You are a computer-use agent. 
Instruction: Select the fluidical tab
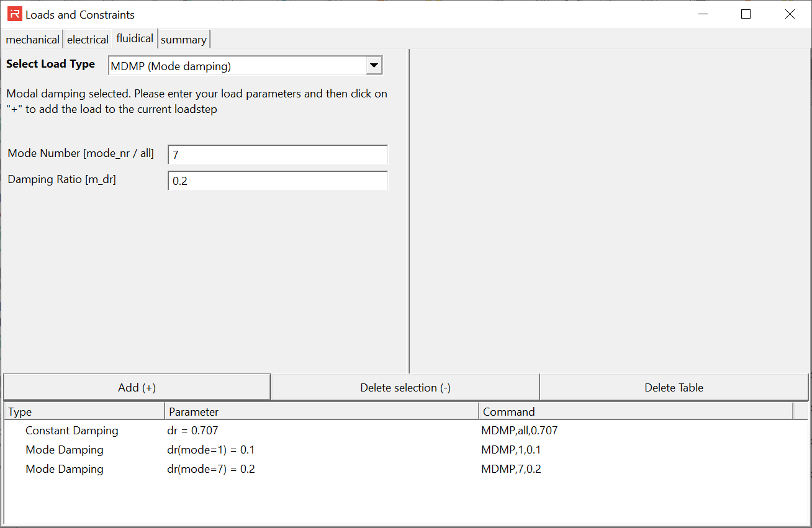(135, 38)
